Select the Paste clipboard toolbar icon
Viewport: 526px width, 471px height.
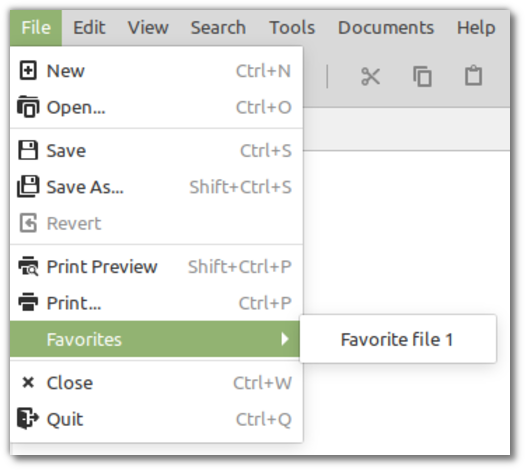[x=473, y=75]
